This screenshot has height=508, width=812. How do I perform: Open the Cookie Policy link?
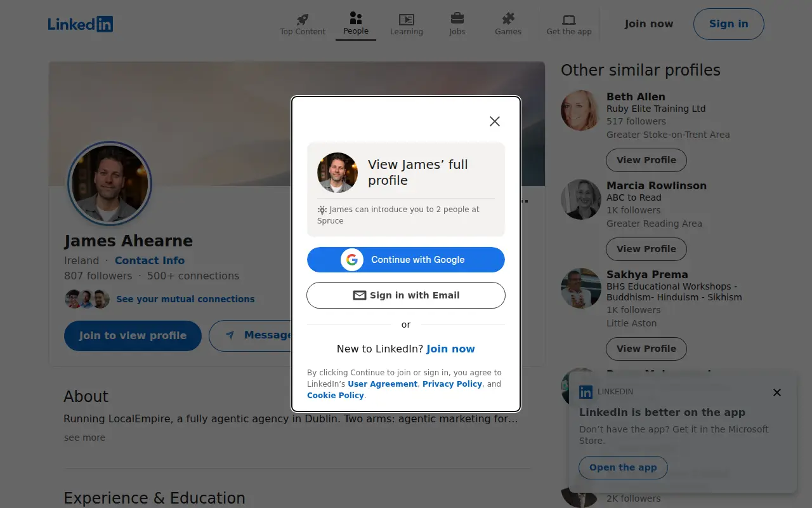tap(336, 396)
